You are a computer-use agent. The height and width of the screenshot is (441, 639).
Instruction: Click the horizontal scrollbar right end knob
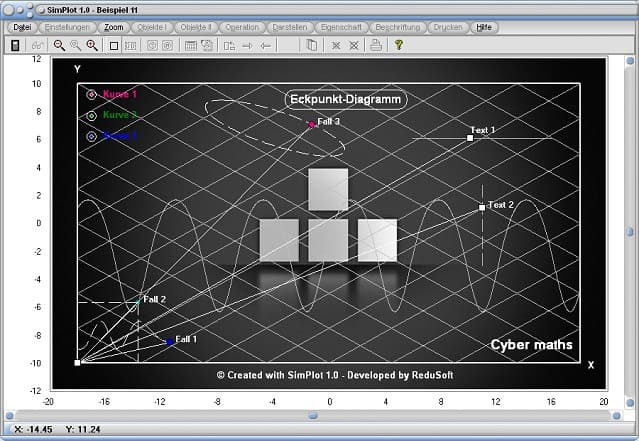pos(617,416)
